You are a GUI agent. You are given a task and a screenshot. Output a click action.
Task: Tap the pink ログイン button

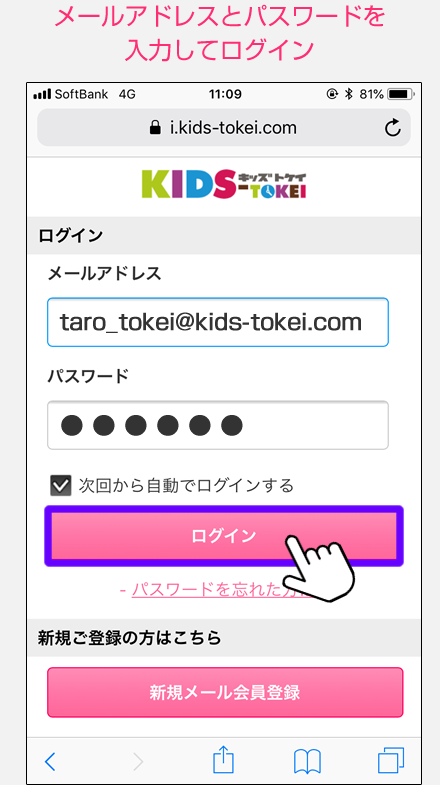tap(224, 536)
